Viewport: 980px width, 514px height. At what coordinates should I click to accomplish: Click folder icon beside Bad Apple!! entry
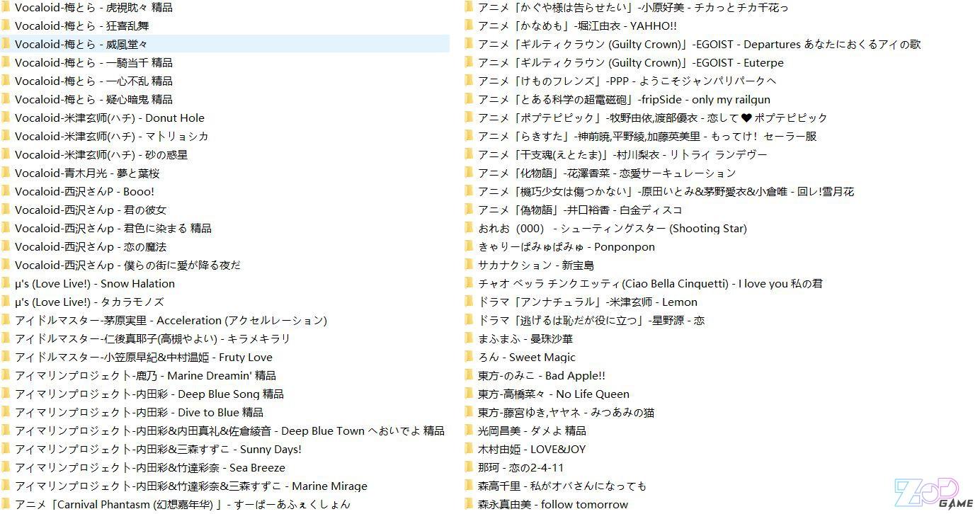tap(469, 375)
